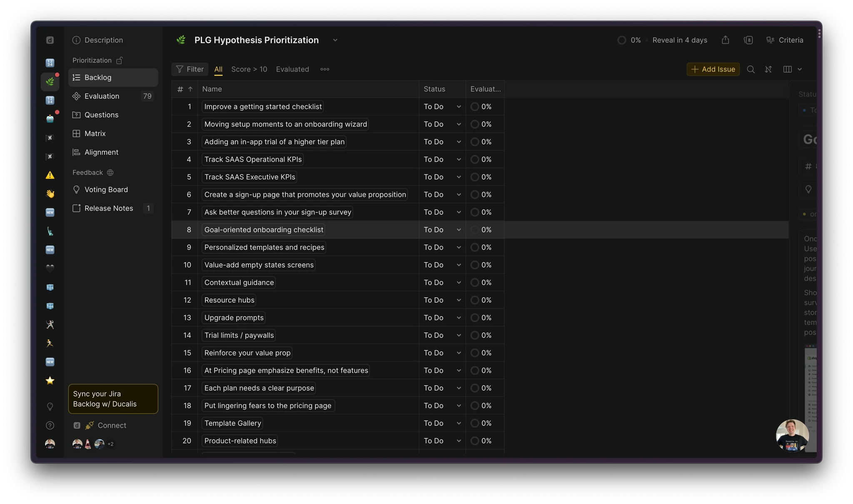Click the globe icon next to Feedback
This screenshot has height=504, width=853.
pos(110,172)
